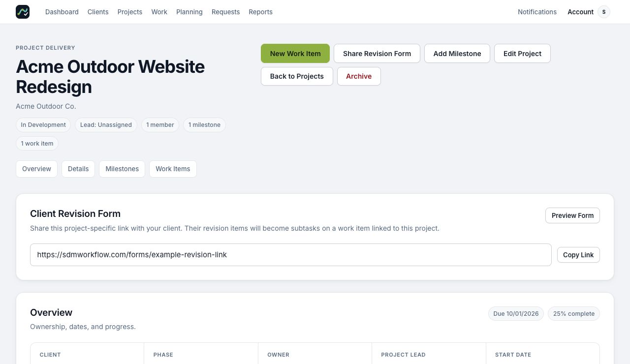Image resolution: width=630 pixels, height=364 pixels.
Task: Click the Acme Outdoor Website Redesign title
Action: 110,77
